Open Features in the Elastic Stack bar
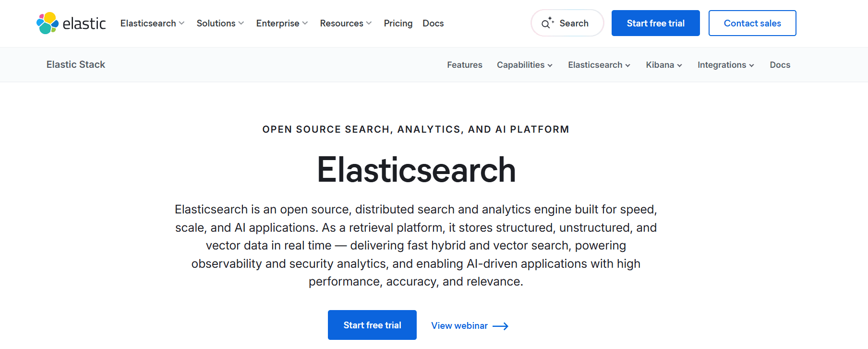868x349 pixels. pos(465,65)
